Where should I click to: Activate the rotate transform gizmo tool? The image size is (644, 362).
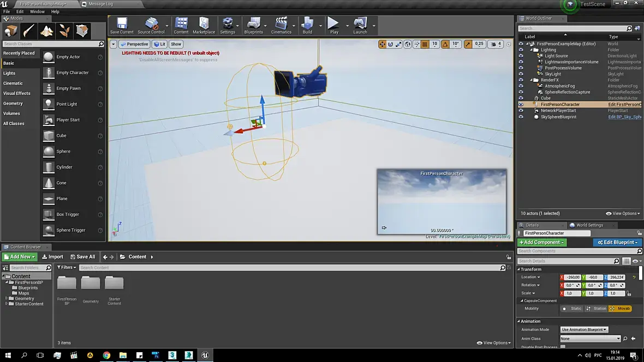click(390, 44)
